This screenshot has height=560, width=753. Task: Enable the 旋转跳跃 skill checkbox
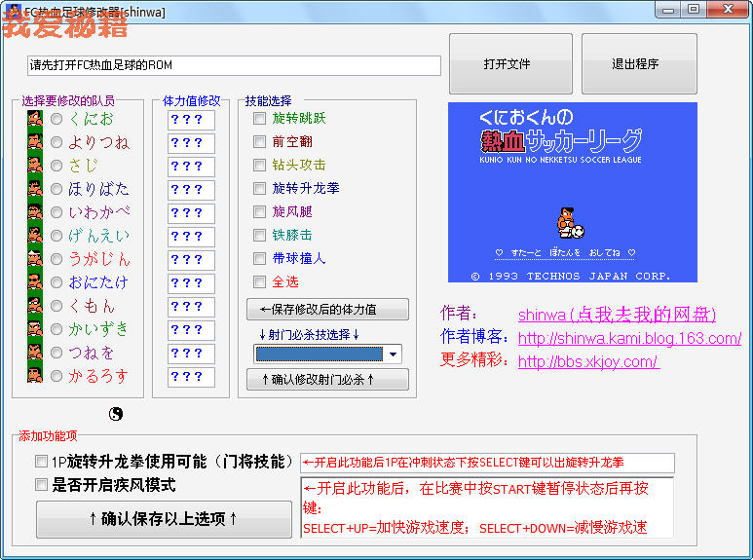[259, 119]
